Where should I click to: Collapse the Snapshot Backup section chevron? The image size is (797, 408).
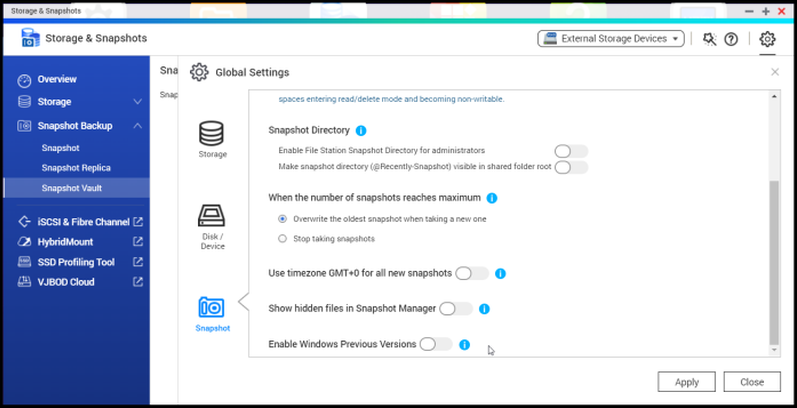[138, 125]
